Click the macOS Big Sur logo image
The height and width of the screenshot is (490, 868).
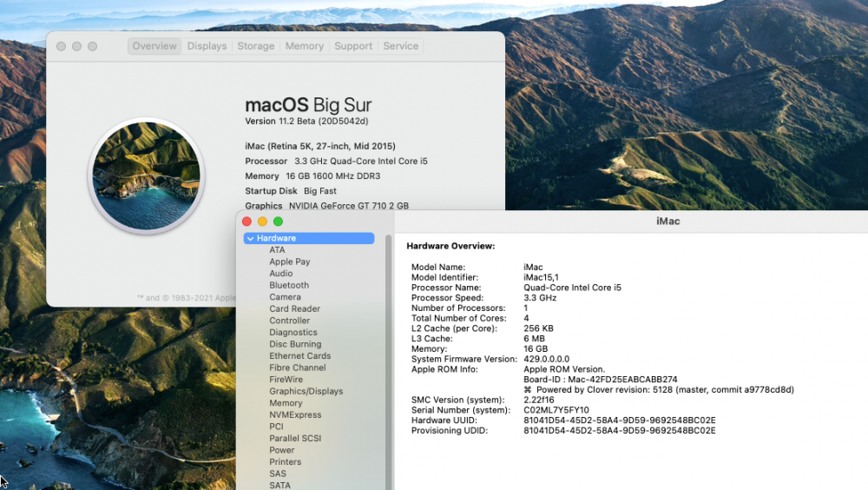click(x=146, y=175)
